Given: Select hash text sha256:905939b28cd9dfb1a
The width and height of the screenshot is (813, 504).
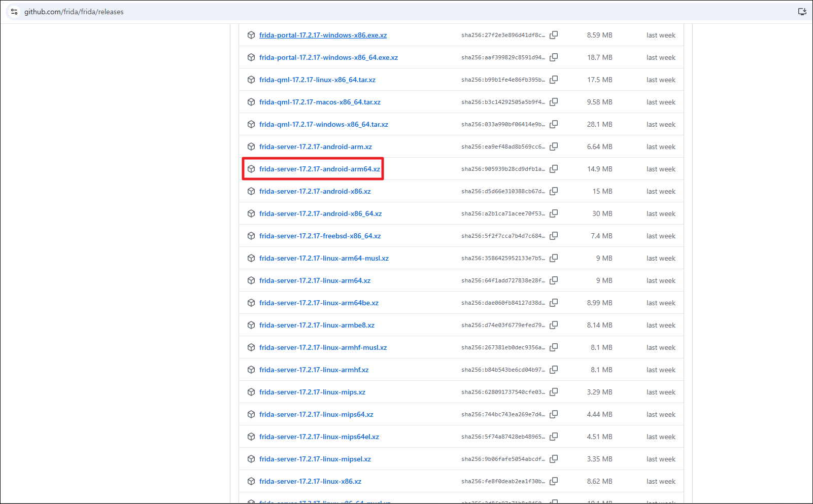Looking at the screenshot, I should click(x=503, y=169).
